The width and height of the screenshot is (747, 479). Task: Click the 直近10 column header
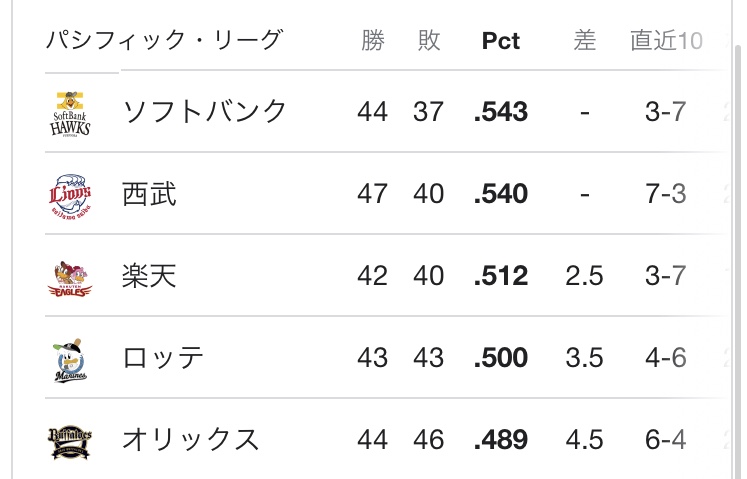pos(666,41)
